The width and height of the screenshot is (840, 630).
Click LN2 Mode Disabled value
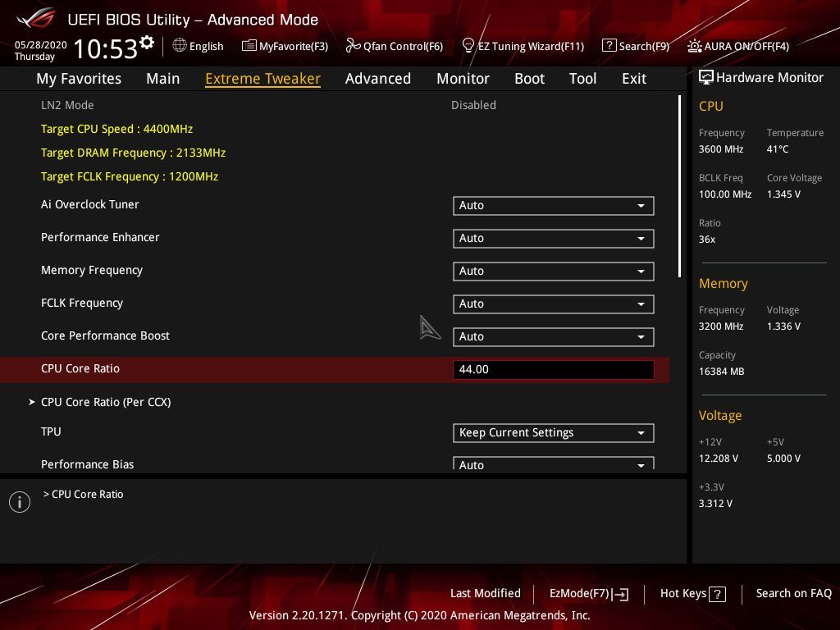click(473, 105)
